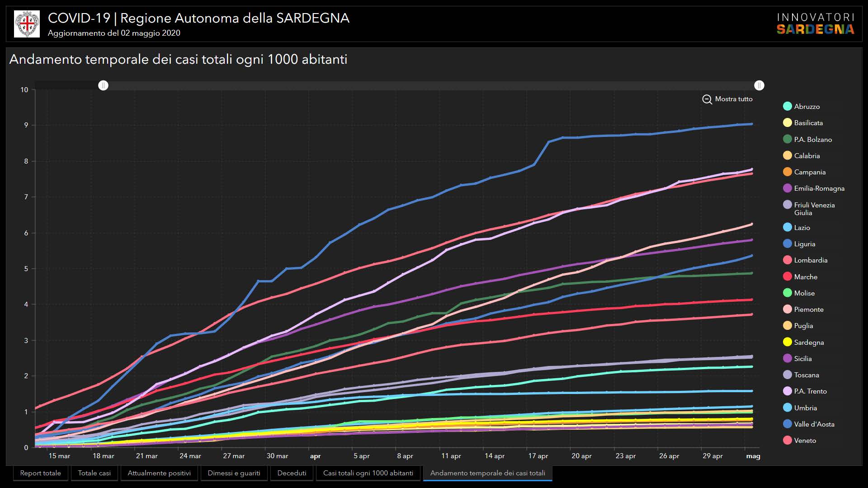The image size is (868, 488).
Task: Toggle the Sardegna yellow legend marker
Action: (788, 342)
